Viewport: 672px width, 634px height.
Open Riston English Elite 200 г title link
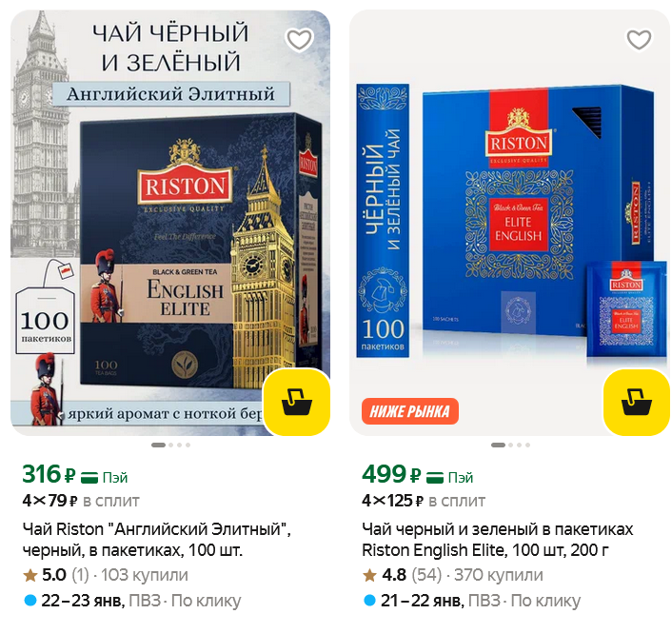(497, 540)
